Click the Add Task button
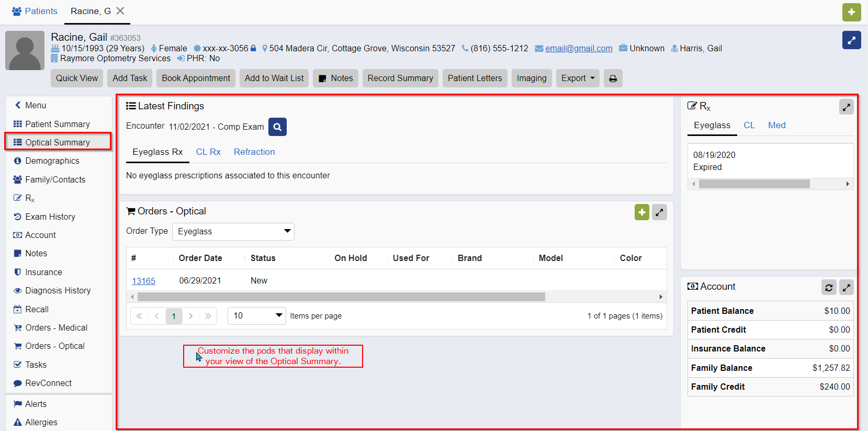This screenshot has height=431, width=868. click(x=130, y=78)
